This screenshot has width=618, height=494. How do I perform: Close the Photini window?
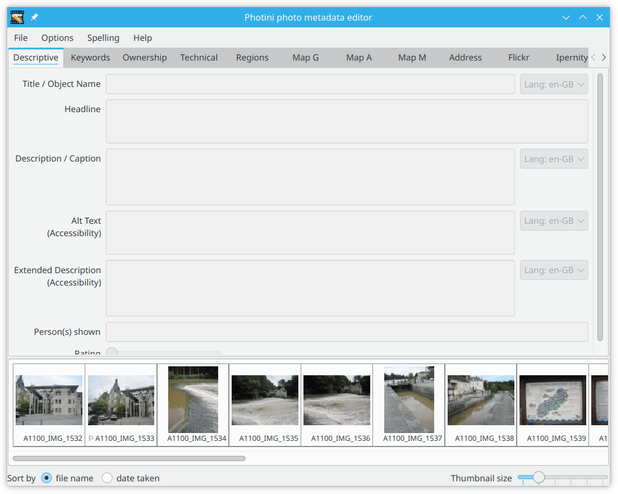599,17
